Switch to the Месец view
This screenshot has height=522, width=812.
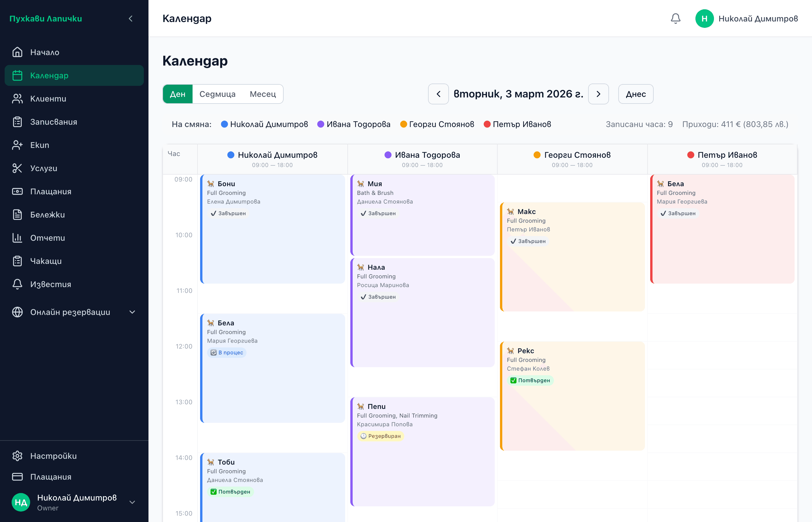(x=263, y=94)
